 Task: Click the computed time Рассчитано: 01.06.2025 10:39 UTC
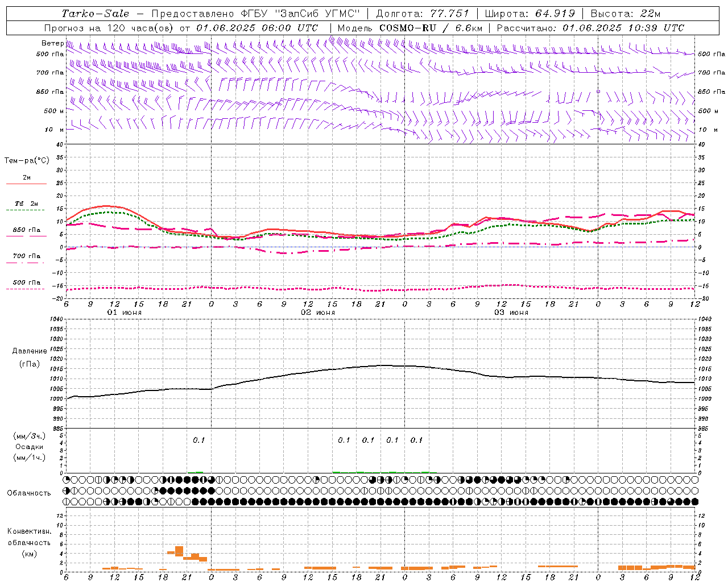pos(590,28)
